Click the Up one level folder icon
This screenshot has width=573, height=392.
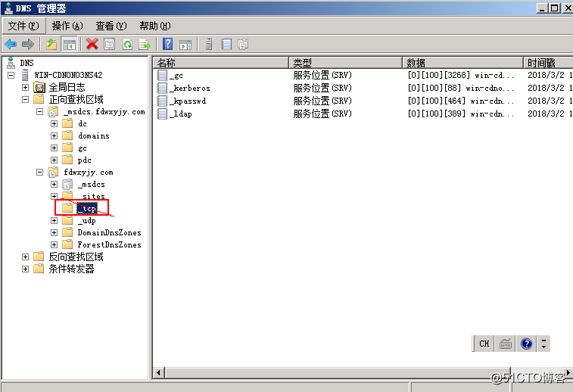pos(51,45)
